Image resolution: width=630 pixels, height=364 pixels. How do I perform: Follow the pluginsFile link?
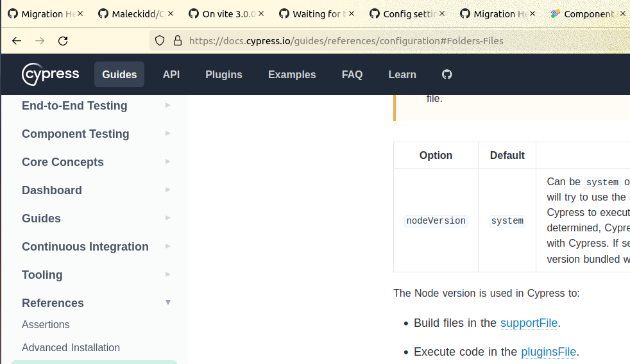pos(549,352)
